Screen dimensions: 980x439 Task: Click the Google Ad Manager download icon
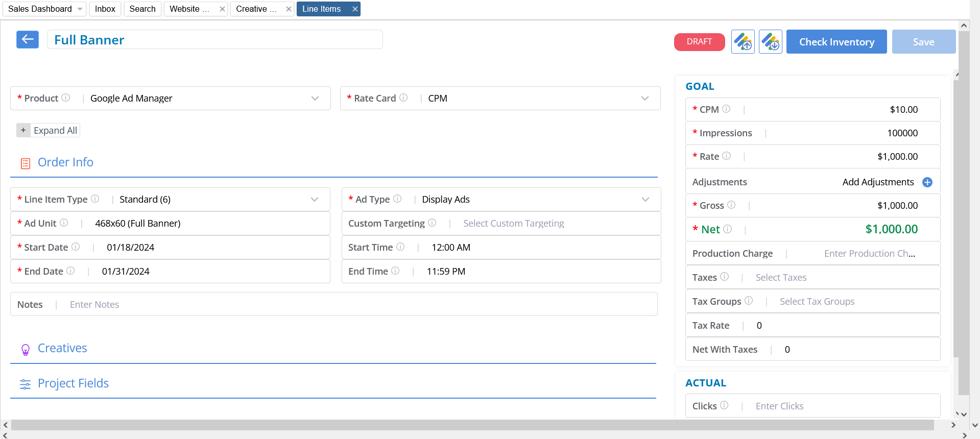[x=770, y=41]
